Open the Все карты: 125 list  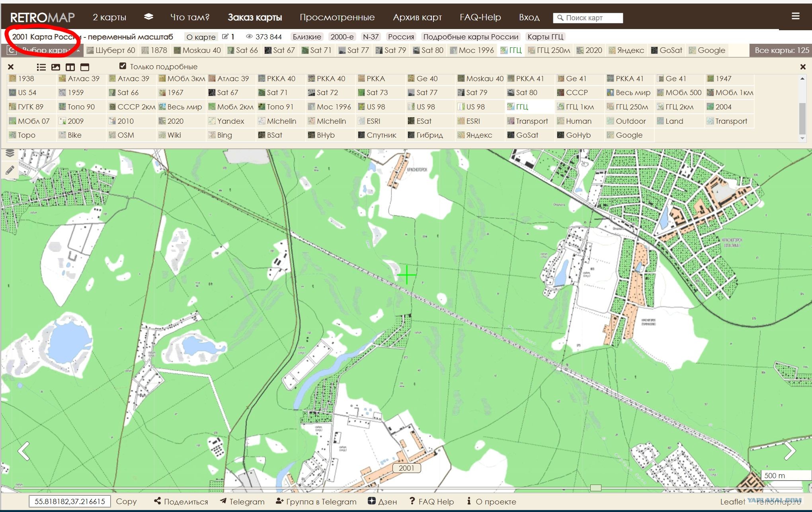point(781,50)
